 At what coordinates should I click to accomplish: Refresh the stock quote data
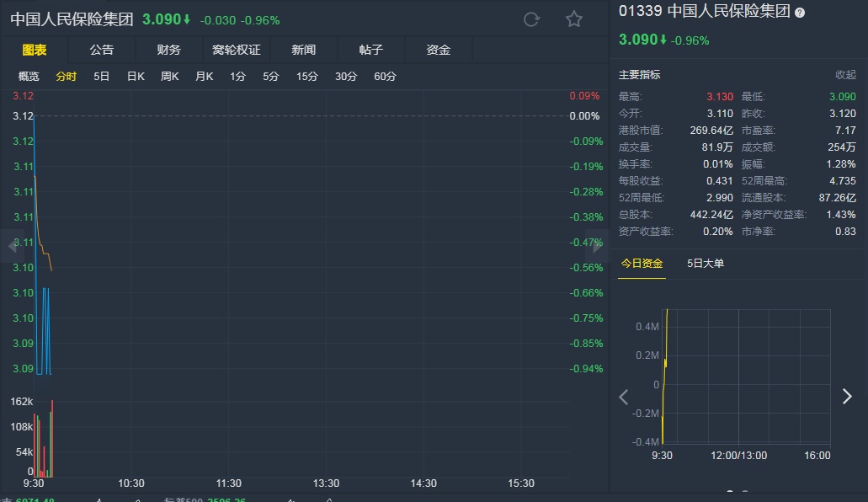(x=531, y=19)
